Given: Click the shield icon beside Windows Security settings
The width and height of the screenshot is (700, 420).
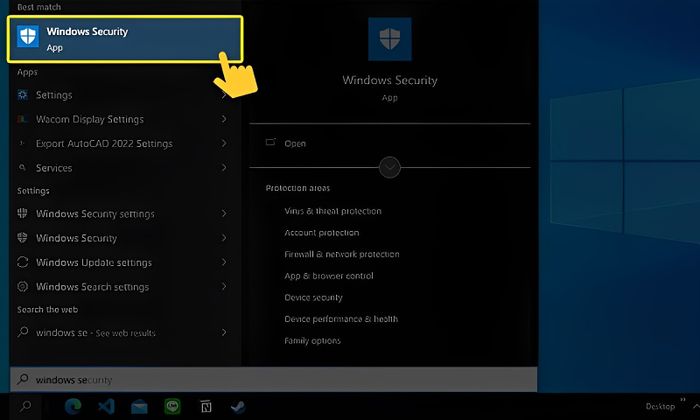Looking at the screenshot, I should pyautogui.click(x=22, y=213).
